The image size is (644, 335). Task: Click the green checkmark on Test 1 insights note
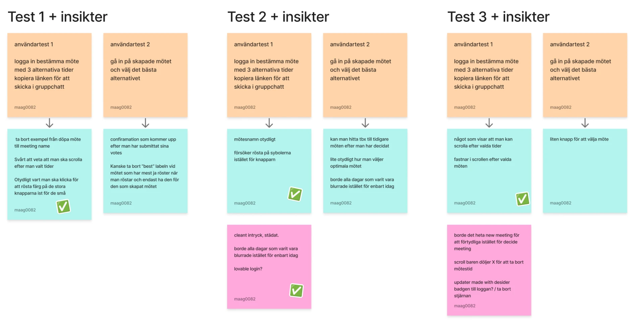[63, 206]
